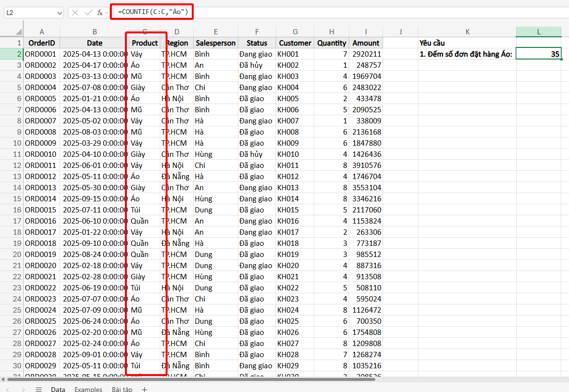Select row 30 header
The width and height of the screenshot is (569, 392).
point(12,365)
